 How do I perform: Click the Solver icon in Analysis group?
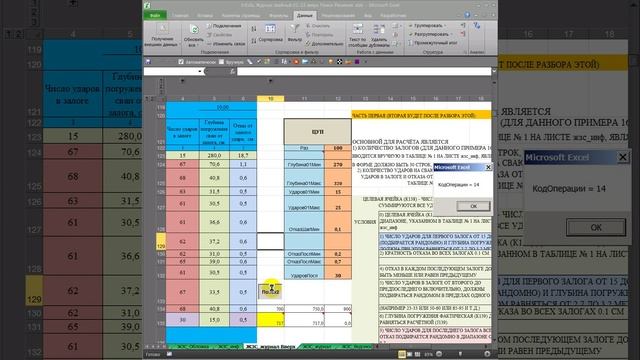(477, 26)
